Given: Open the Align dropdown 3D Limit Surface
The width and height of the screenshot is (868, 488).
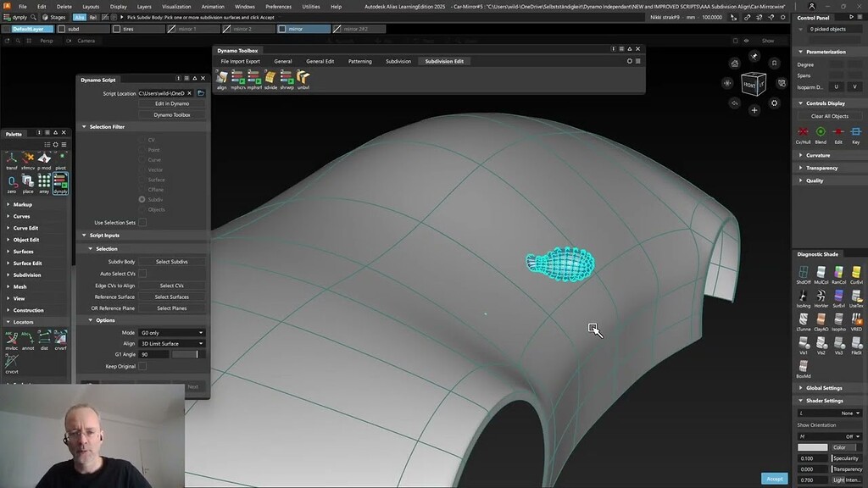Looking at the screenshot, I should point(172,343).
